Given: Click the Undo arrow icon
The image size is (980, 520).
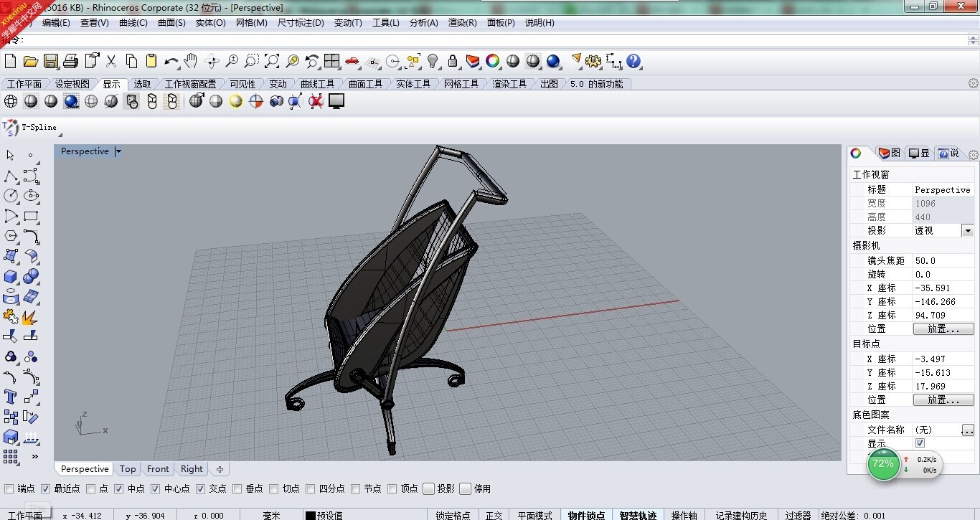Looking at the screenshot, I should tap(171, 61).
